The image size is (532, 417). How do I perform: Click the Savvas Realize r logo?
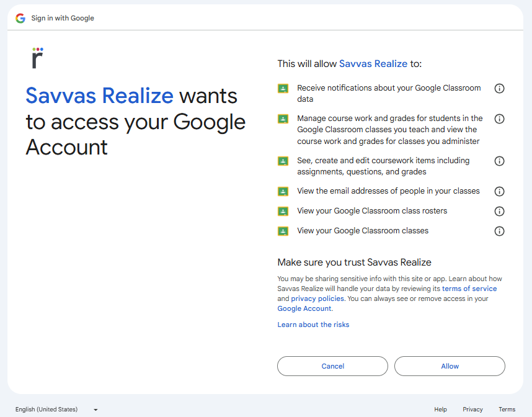tap(37, 58)
